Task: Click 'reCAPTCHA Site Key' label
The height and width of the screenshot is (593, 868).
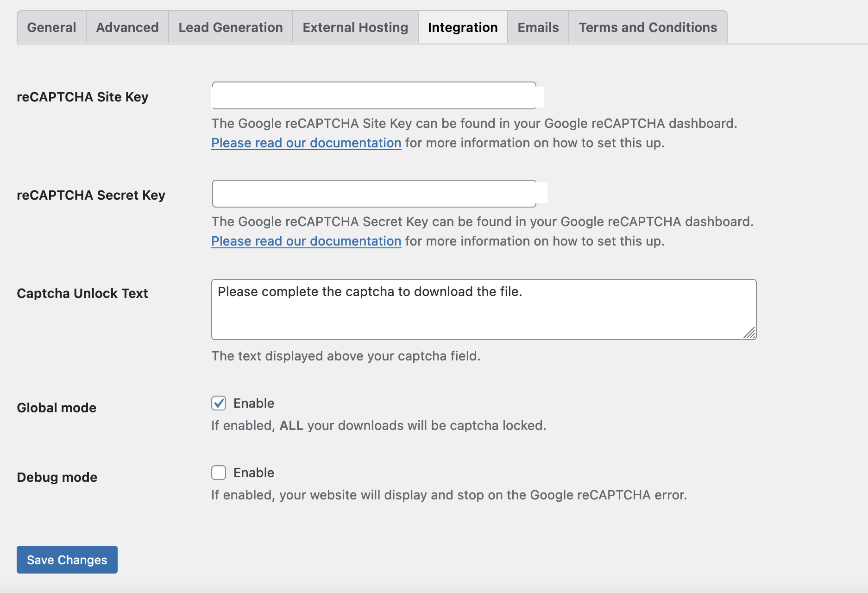Action: 82,97
